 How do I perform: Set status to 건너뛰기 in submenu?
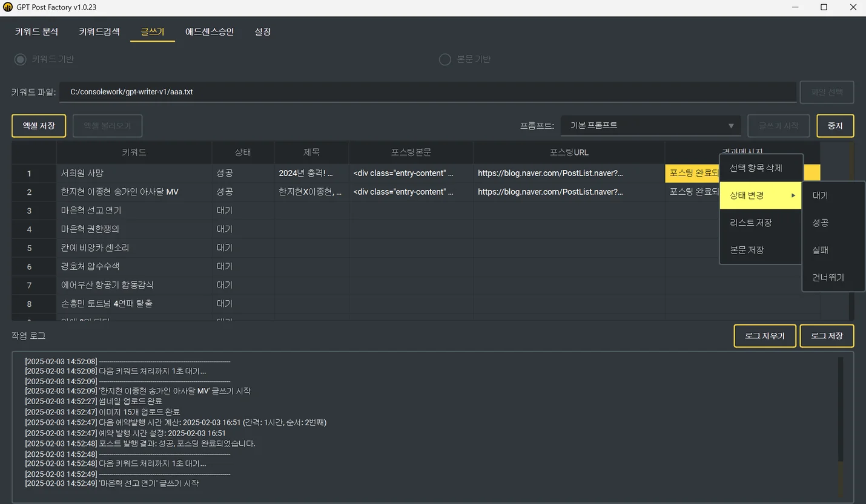tap(833, 277)
